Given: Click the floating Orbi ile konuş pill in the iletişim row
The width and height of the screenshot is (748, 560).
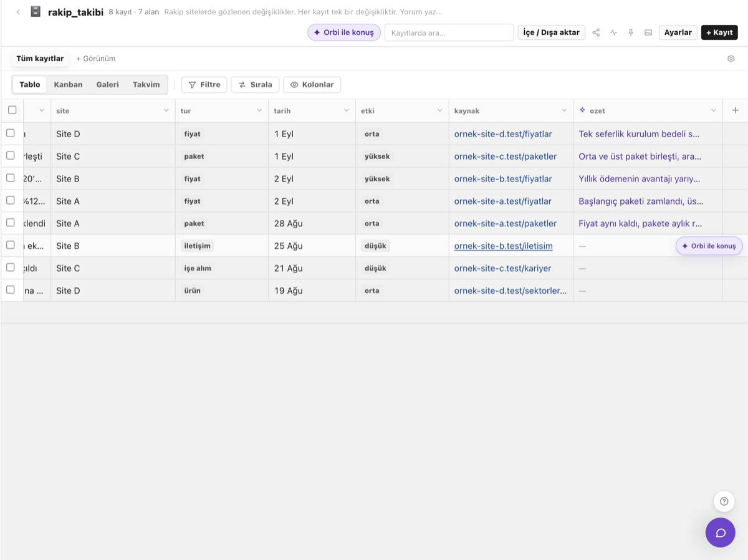Looking at the screenshot, I should 709,246.
